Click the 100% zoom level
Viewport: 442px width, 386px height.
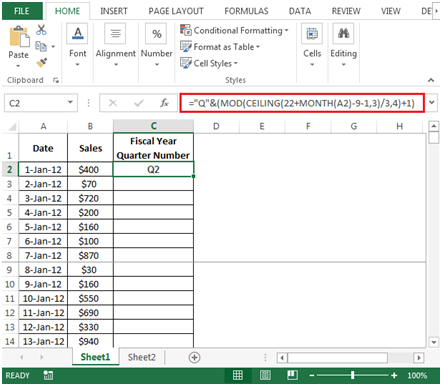[x=417, y=376]
